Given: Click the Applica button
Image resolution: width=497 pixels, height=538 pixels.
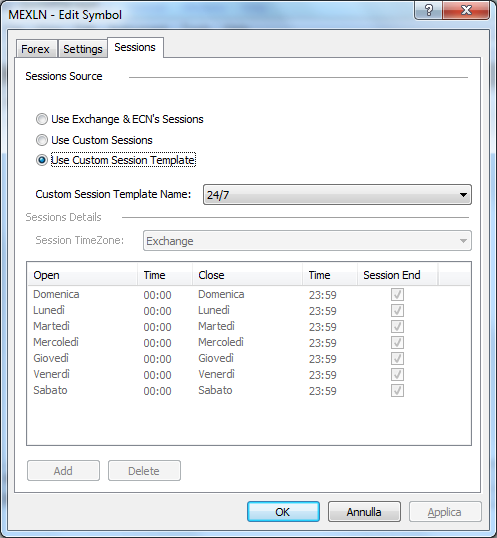Looking at the screenshot, I should pos(445,512).
